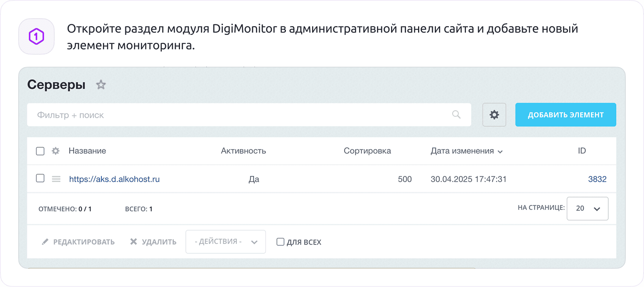Focus the Фильтр + поиск field
Image resolution: width=644 pixels, height=287 pixels.
click(x=249, y=114)
